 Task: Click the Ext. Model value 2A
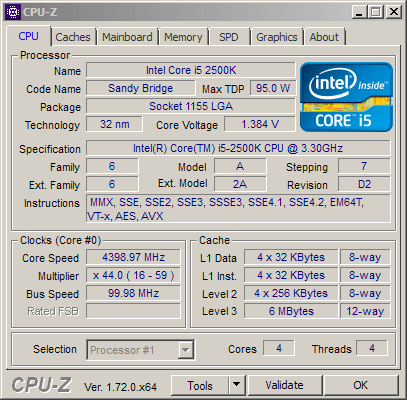240,184
